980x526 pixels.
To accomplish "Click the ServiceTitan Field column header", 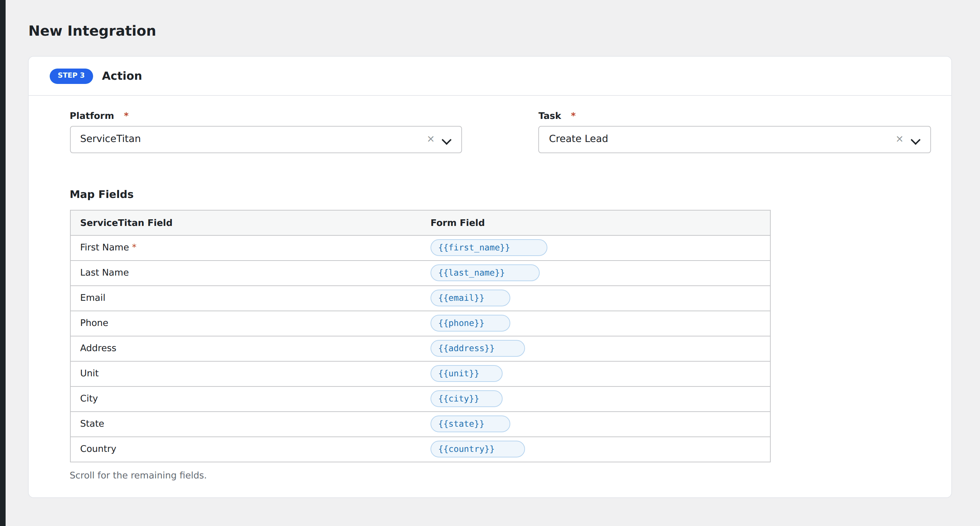I will [x=126, y=223].
